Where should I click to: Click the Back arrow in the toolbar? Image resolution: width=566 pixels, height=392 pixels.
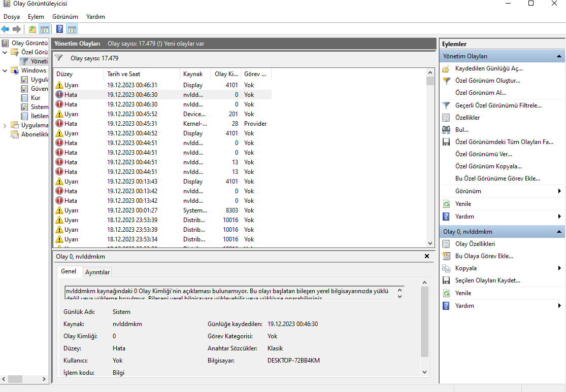click(6, 29)
